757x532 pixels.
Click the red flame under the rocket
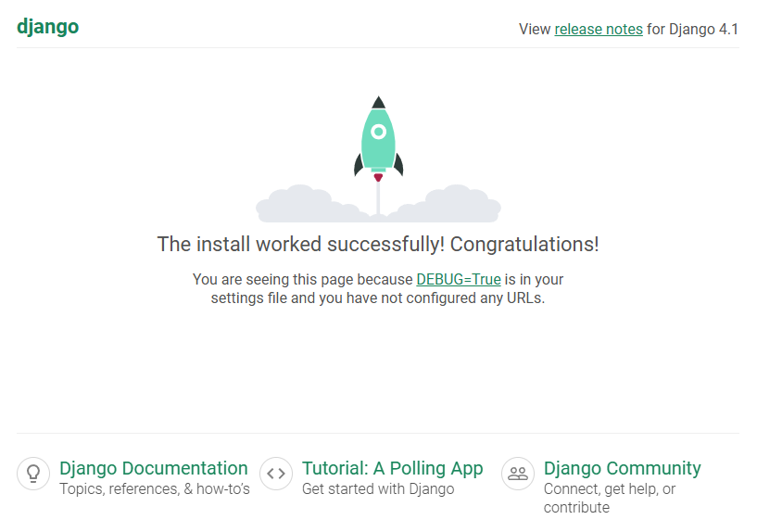(378, 178)
